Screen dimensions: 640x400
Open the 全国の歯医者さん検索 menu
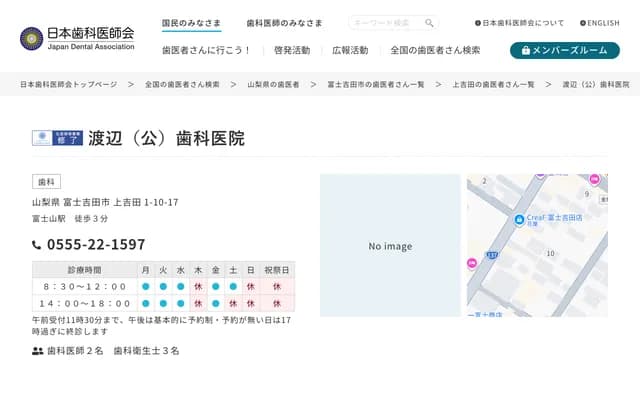pyautogui.click(x=436, y=50)
